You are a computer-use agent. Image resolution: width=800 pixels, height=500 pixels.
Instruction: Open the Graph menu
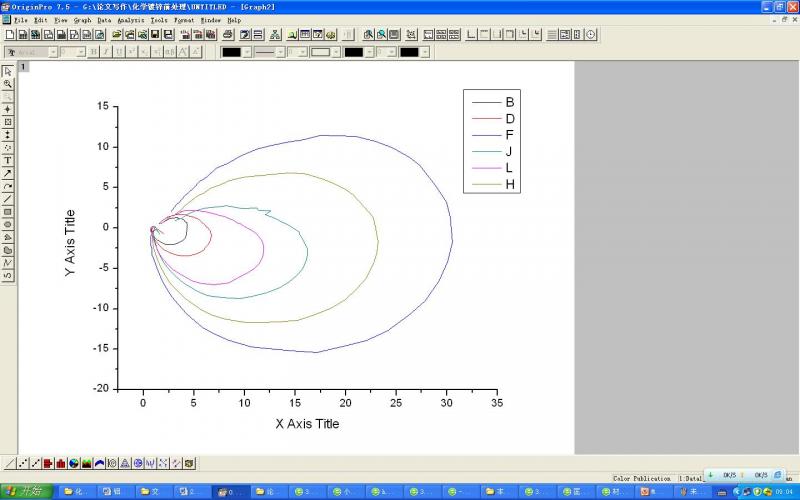pos(82,20)
